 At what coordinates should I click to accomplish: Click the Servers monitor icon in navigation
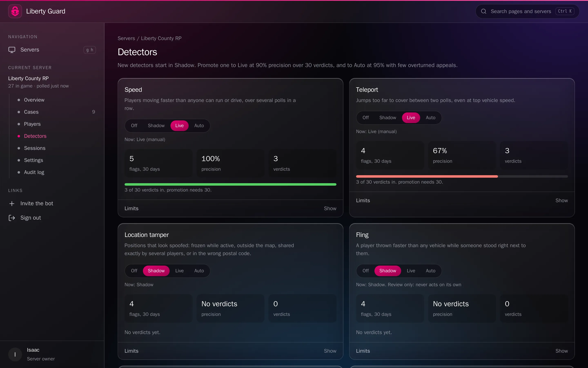pyautogui.click(x=12, y=50)
